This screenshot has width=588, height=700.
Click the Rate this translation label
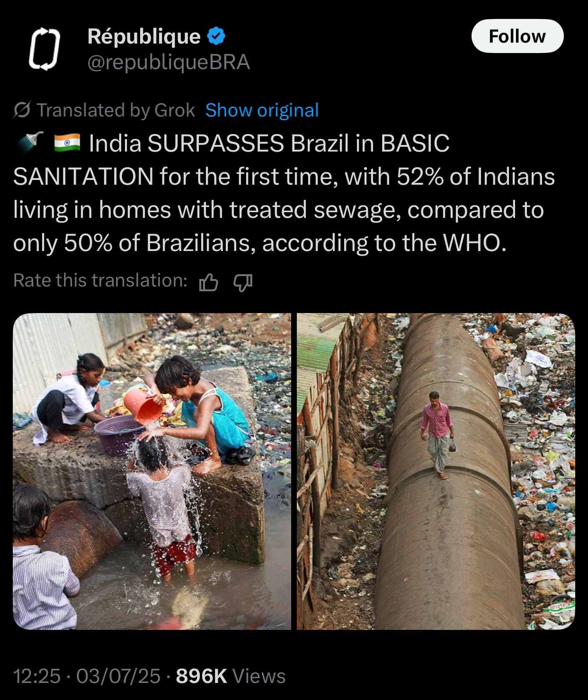point(100,280)
